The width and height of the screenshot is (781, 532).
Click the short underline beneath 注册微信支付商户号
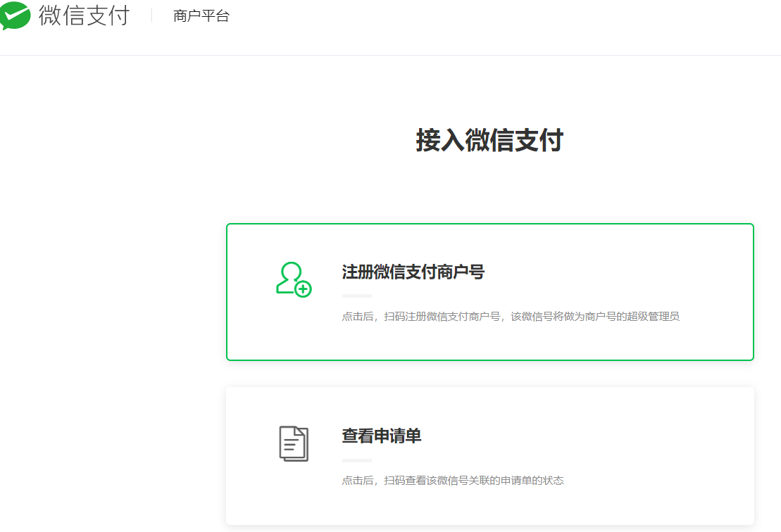tap(356, 296)
